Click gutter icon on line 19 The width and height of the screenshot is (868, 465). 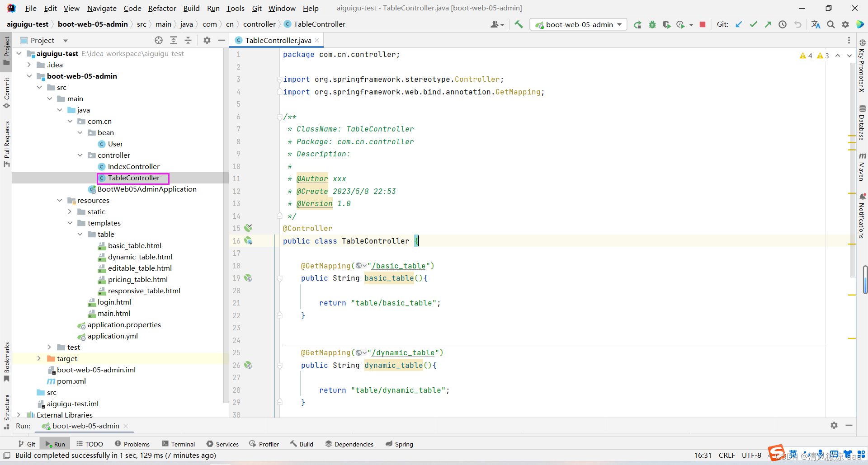(248, 278)
